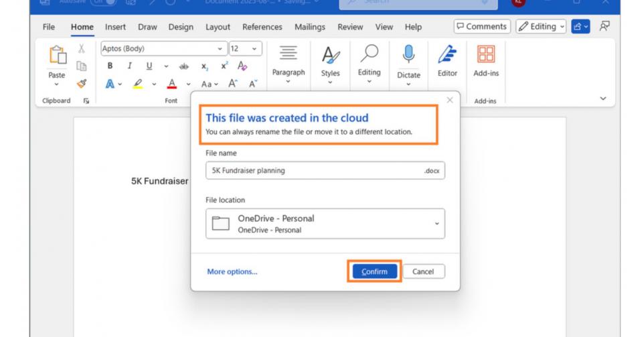Screen dimensions: 644x337
Task: Select the Format Painter brush
Action: [x=81, y=84]
